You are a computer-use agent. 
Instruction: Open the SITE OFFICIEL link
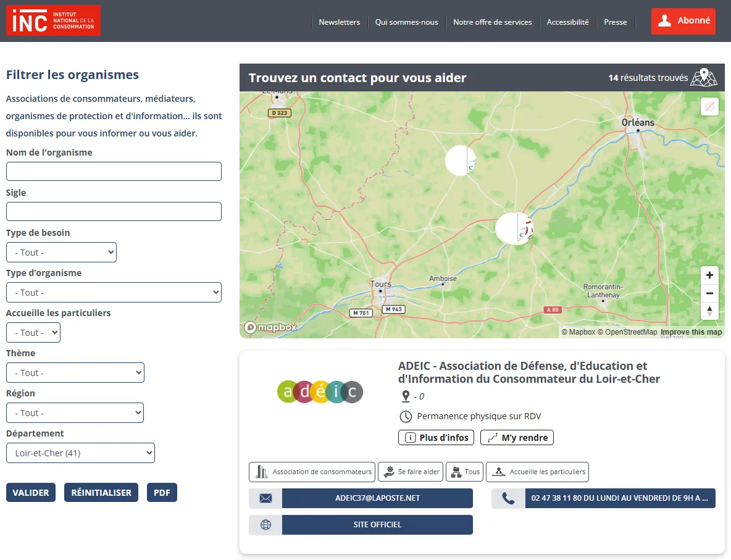pyautogui.click(x=378, y=525)
